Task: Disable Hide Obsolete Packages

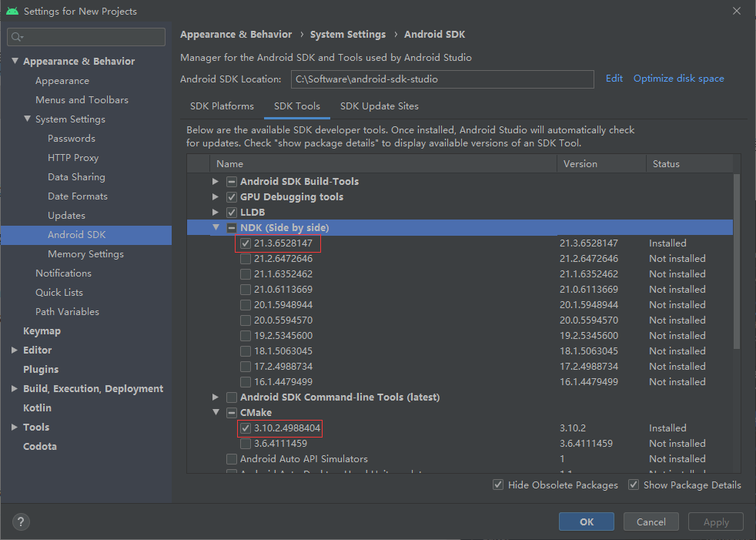Action: click(497, 485)
